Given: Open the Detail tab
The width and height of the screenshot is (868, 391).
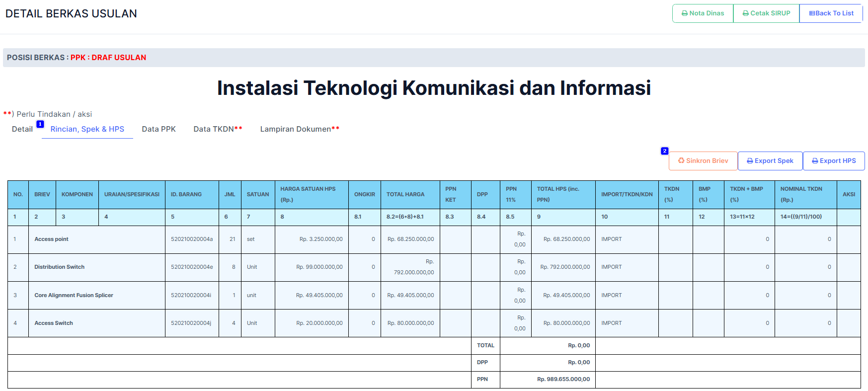Looking at the screenshot, I should pos(22,129).
